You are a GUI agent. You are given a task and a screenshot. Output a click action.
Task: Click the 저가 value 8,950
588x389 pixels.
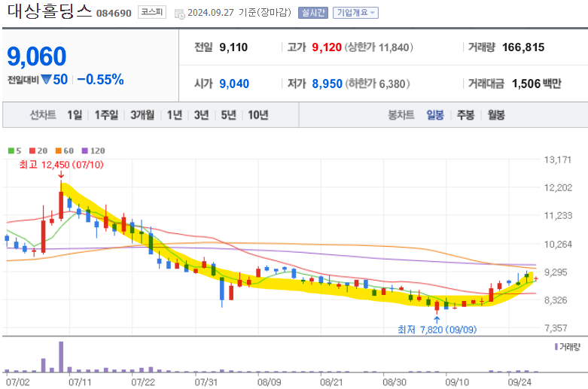(x=328, y=84)
